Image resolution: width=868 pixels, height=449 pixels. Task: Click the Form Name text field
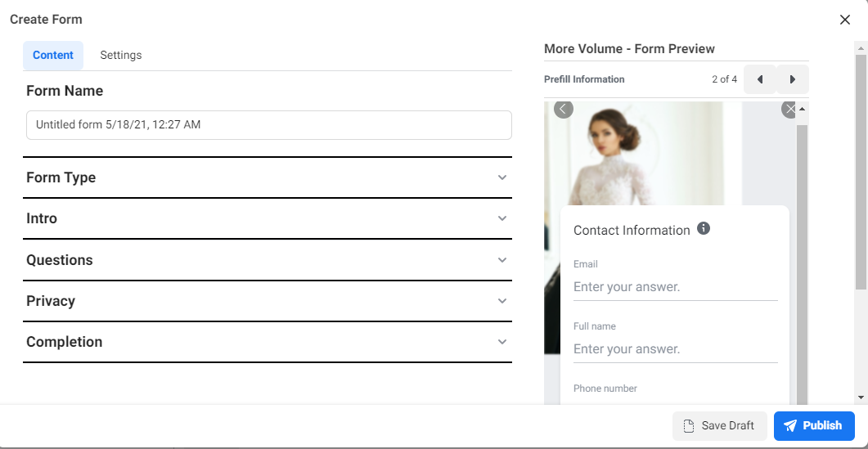click(x=268, y=125)
